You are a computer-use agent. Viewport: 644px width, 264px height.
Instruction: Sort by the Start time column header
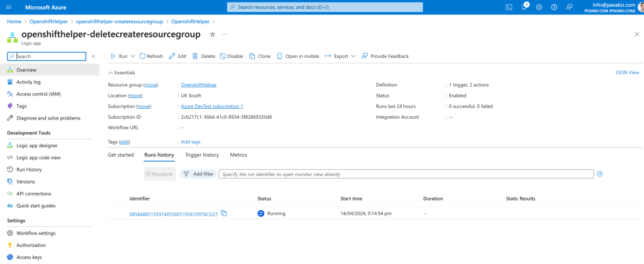[351, 199]
